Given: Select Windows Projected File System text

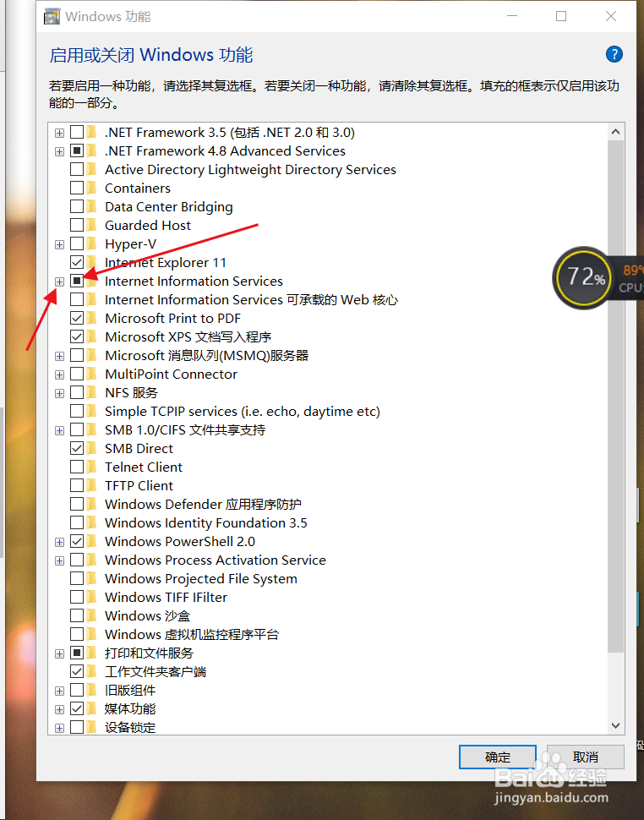Looking at the screenshot, I should coord(201,579).
